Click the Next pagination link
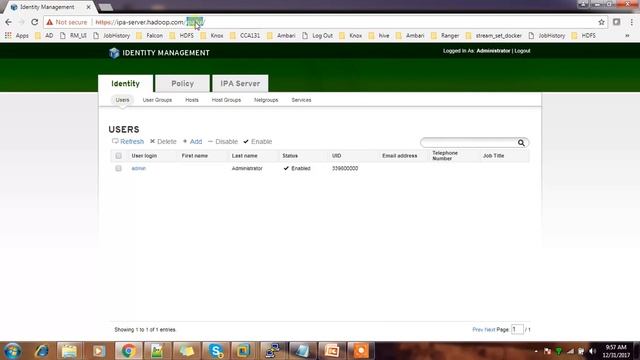The height and width of the screenshot is (360, 640). point(490,329)
